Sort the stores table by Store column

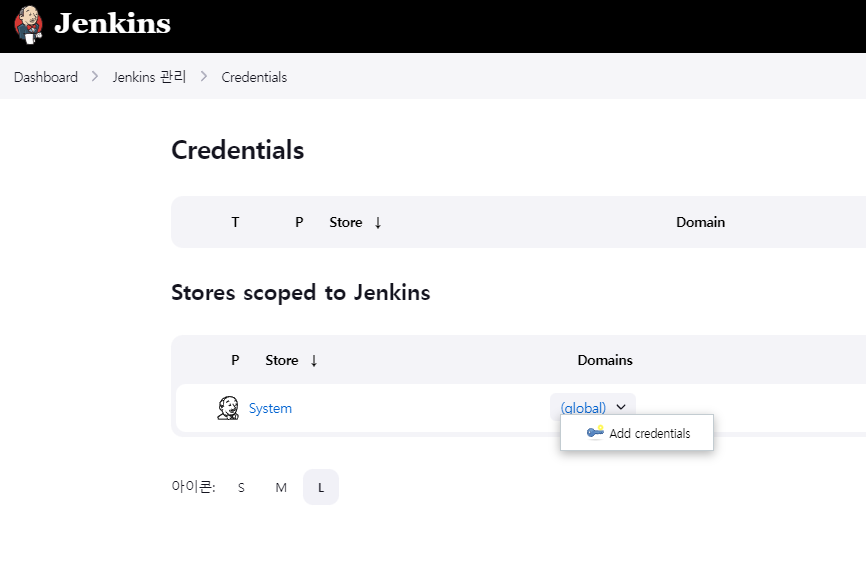tap(282, 360)
